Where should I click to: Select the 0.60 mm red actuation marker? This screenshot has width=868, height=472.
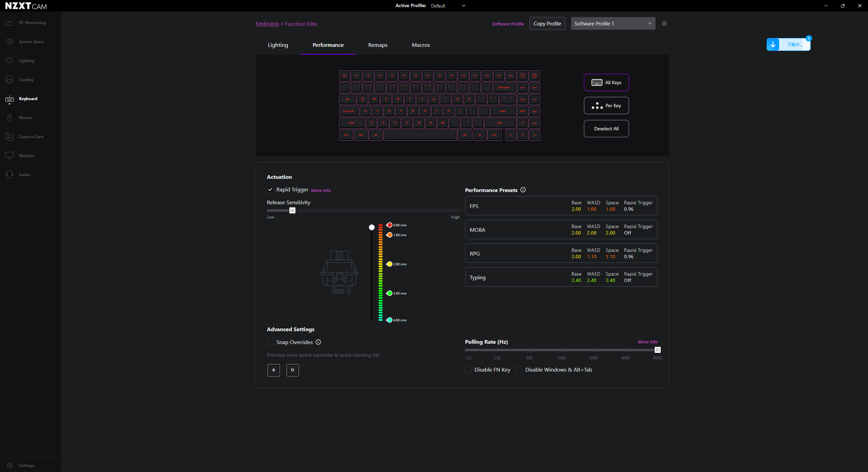coord(389,225)
